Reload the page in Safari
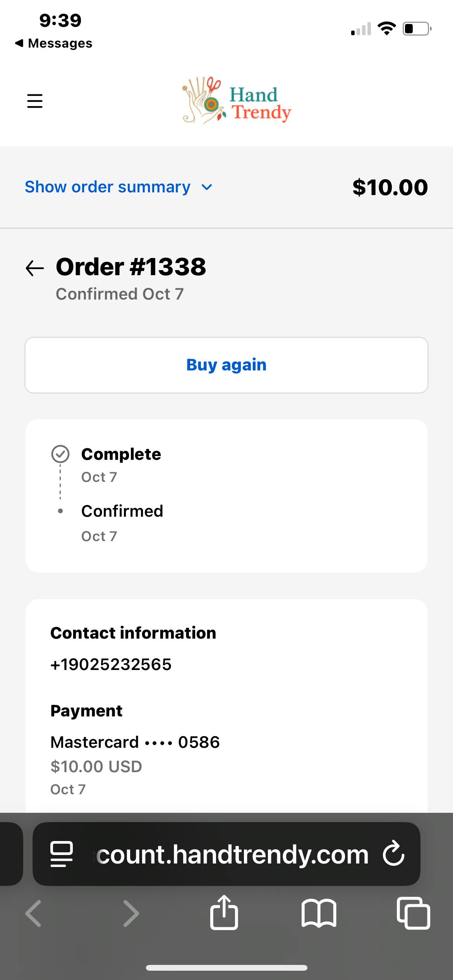The image size is (453, 980). (x=393, y=854)
